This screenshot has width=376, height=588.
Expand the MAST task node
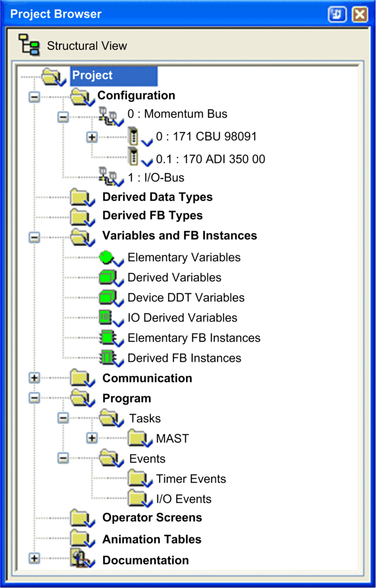pos(91,438)
